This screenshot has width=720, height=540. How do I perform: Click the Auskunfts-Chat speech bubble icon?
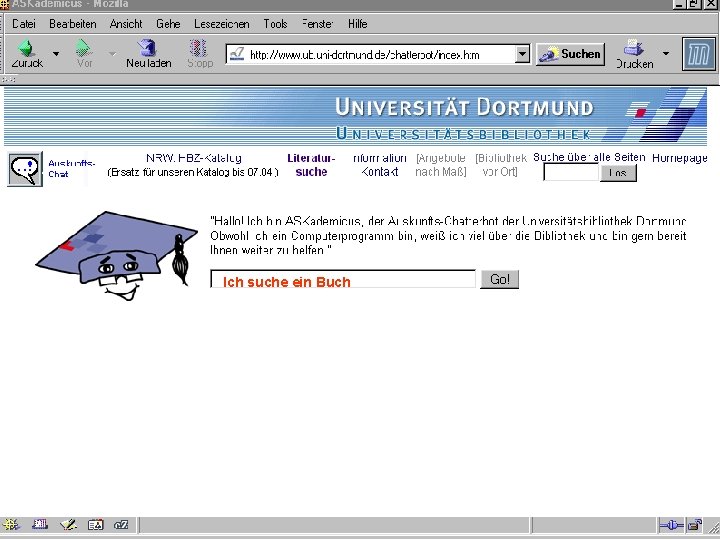25,169
